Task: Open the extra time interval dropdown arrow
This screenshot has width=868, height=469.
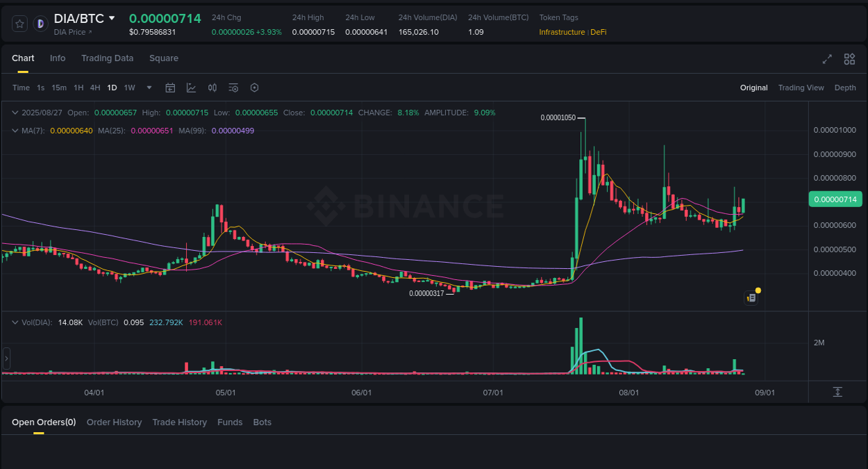Action: click(149, 88)
